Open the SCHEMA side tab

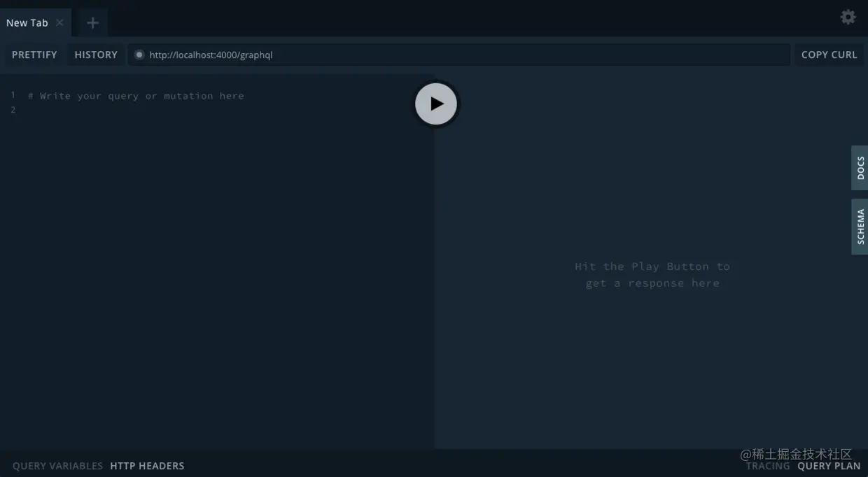860,227
